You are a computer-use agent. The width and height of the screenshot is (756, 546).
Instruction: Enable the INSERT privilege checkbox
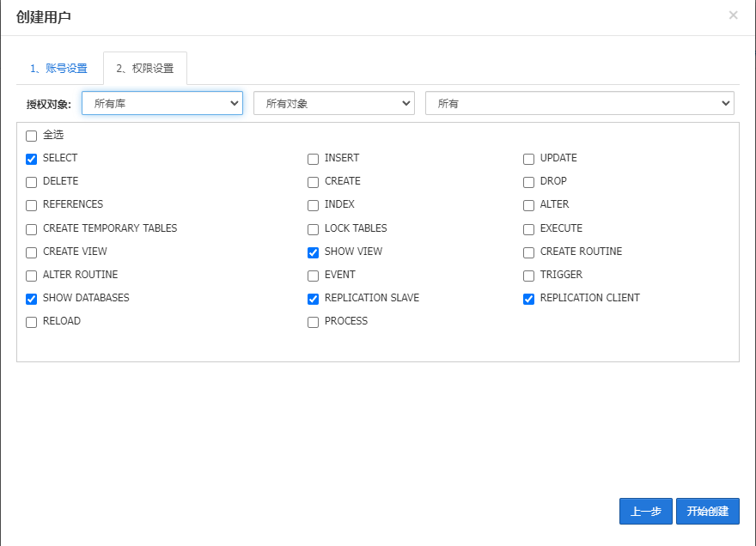[314, 159]
